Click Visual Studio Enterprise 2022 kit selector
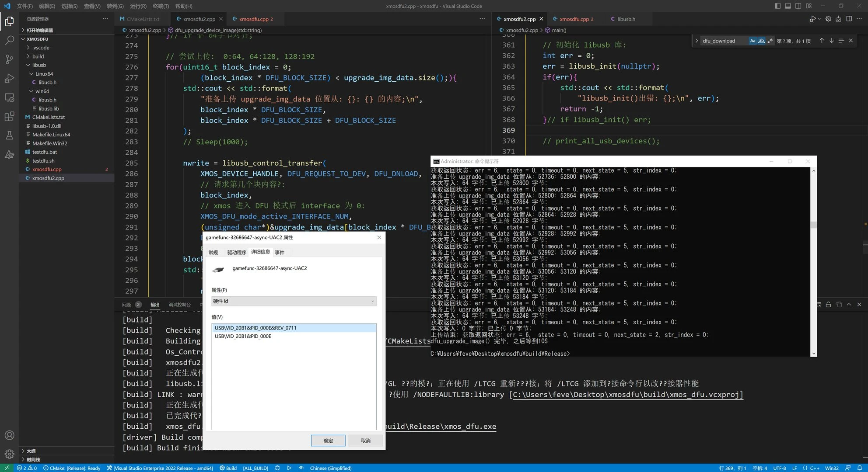The height and width of the screenshot is (472, 868). click(160, 468)
